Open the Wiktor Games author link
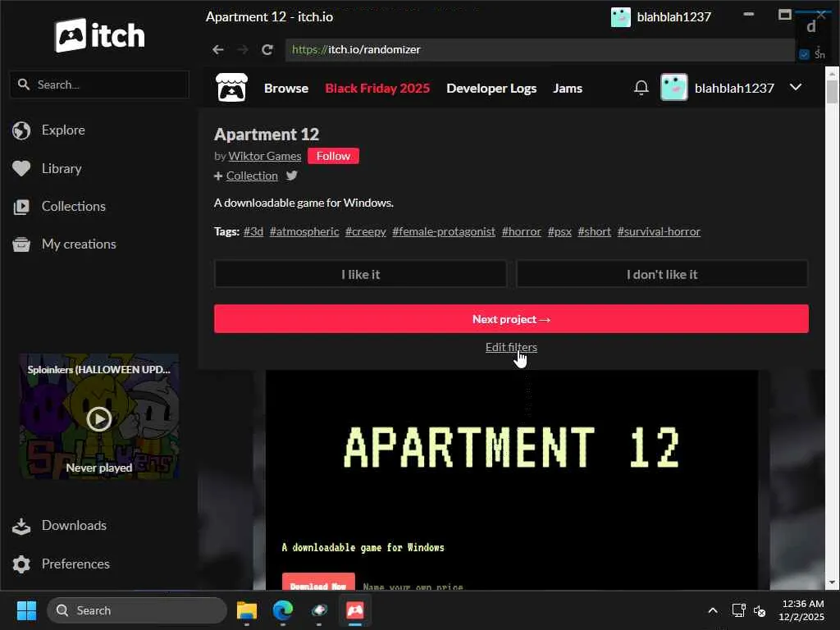This screenshot has height=630, width=840. pos(265,156)
